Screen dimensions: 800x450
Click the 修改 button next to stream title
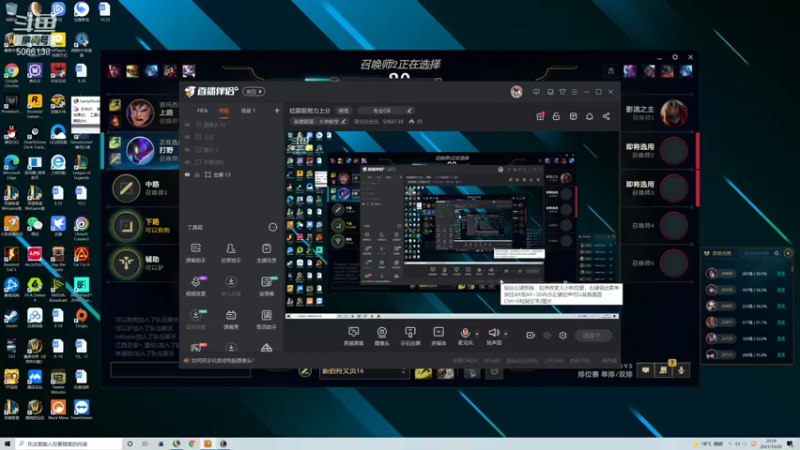(x=344, y=110)
